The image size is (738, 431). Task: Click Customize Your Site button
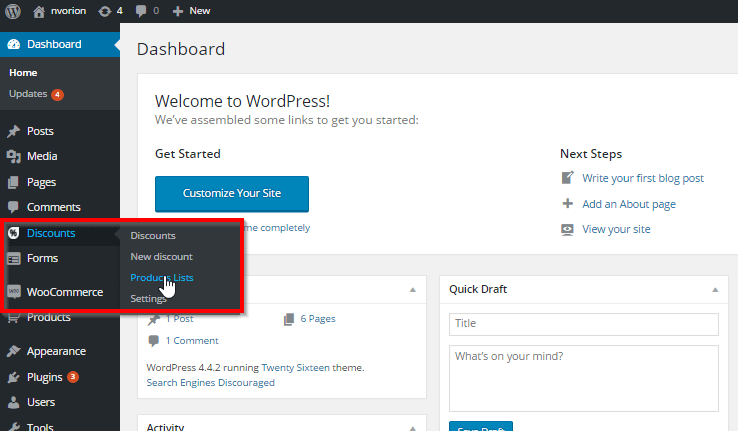coord(232,194)
